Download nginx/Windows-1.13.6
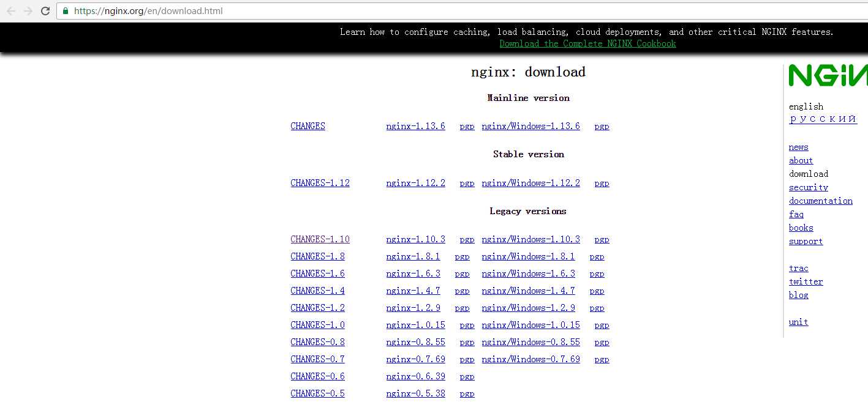The height and width of the screenshot is (413, 868). tap(530, 126)
